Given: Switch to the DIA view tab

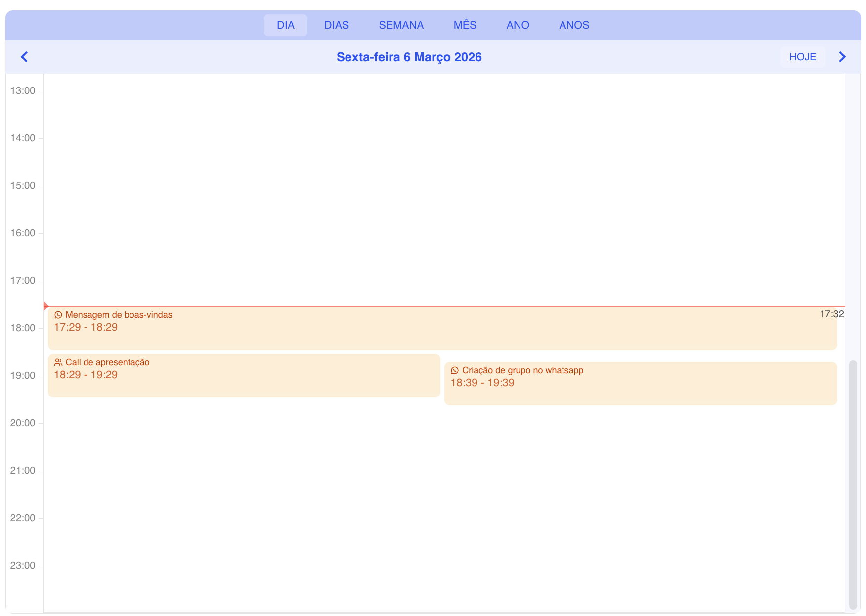Looking at the screenshot, I should click(x=285, y=25).
